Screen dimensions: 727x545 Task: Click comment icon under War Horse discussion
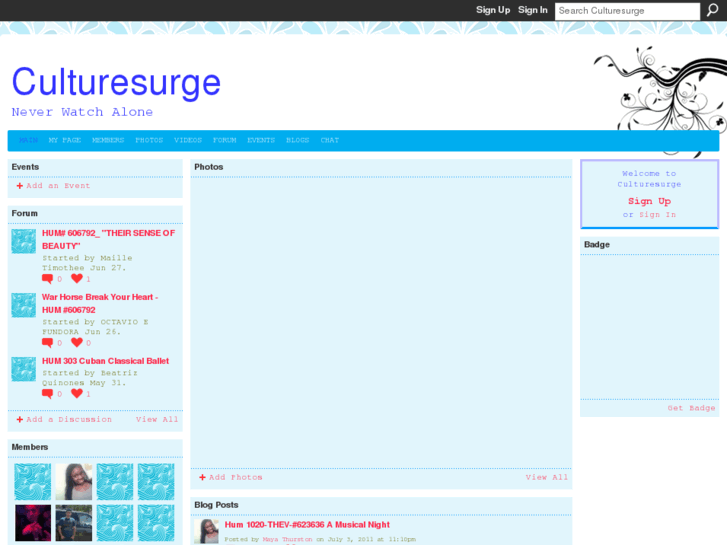click(47, 343)
